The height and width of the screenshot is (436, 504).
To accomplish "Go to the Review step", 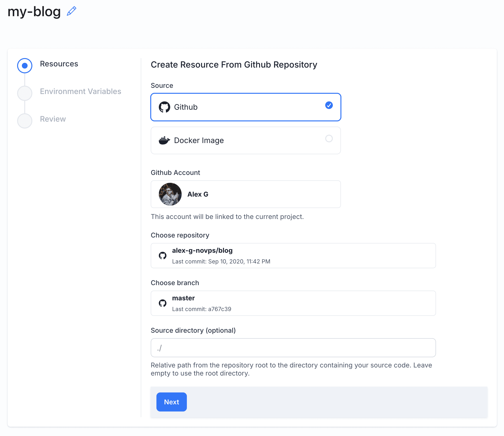I will coord(53,119).
